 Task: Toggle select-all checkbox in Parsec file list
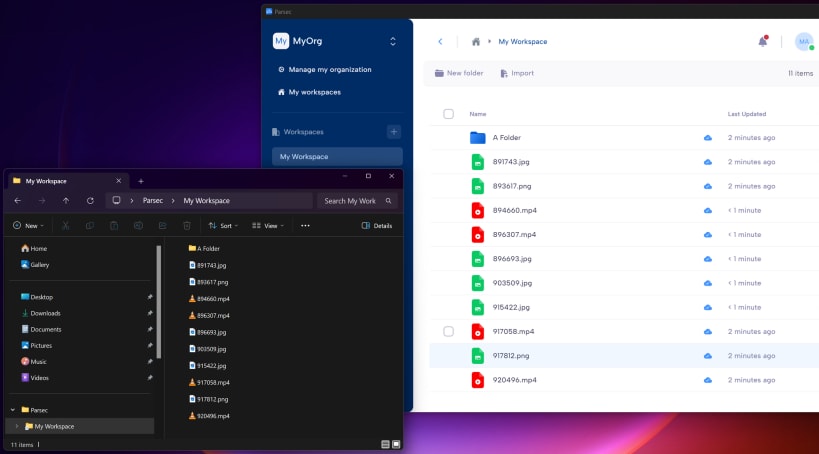[448, 114]
